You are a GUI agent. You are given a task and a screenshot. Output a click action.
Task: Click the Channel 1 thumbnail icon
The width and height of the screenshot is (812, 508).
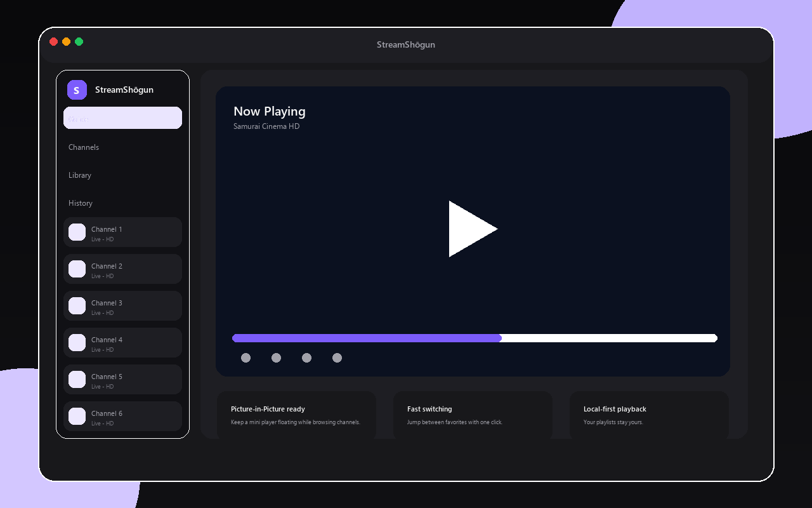click(77, 232)
